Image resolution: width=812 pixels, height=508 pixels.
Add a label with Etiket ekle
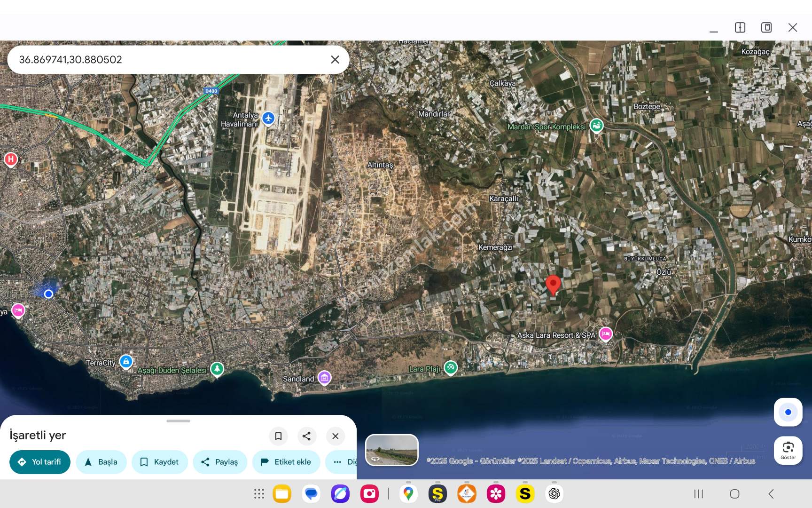pos(286,462)
